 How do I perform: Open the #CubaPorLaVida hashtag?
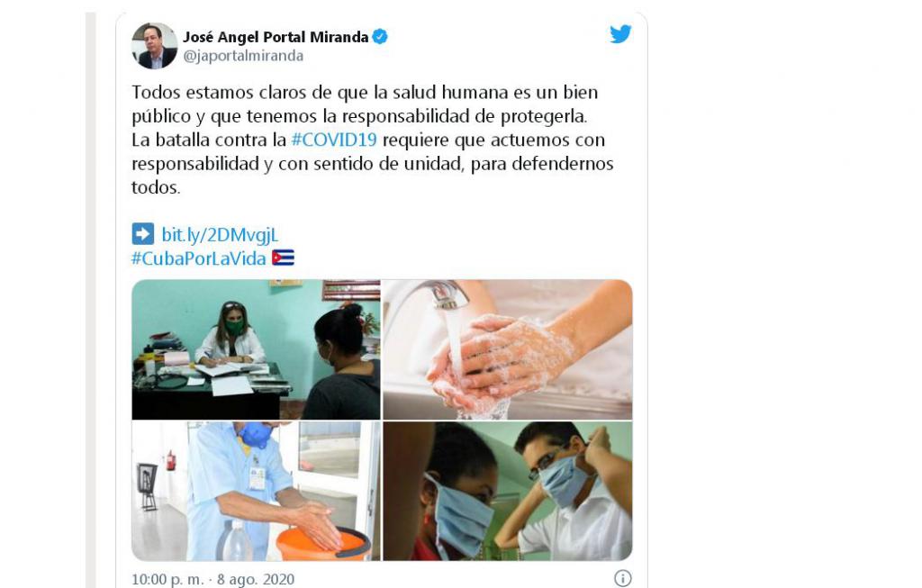(199, 258)
